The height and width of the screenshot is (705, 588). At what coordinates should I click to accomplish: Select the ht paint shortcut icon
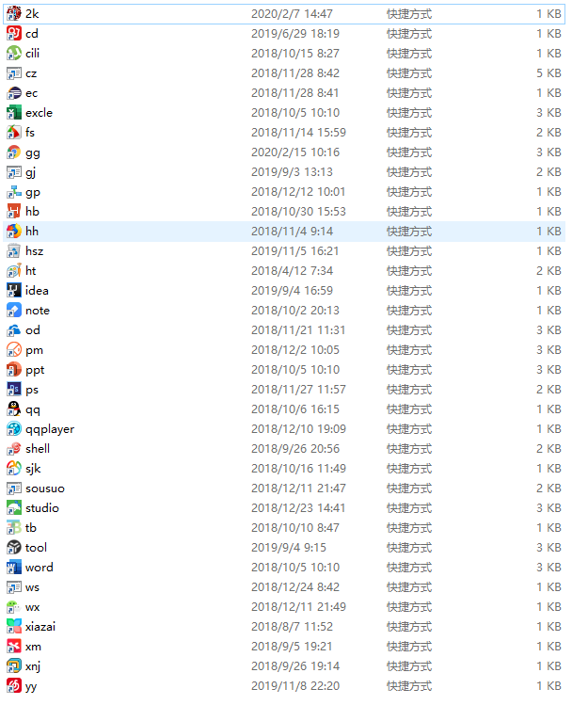pos(14,271)
